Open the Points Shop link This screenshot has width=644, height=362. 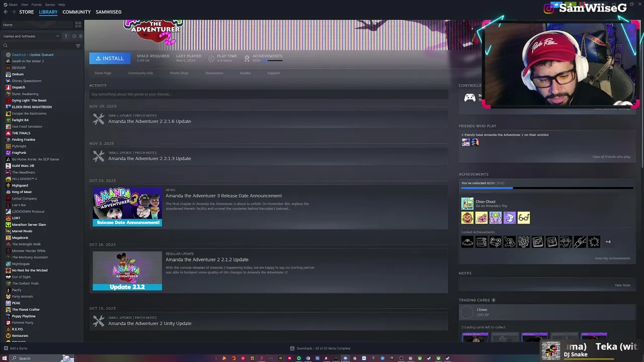click(x=179, y=73)
